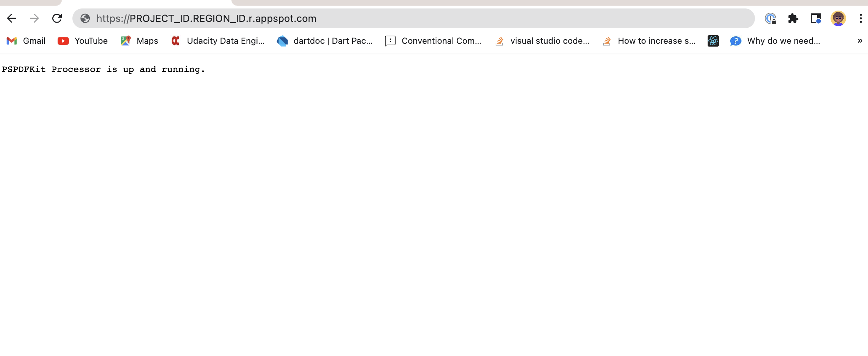Open Google Maps bookmark

click(139, 41)
